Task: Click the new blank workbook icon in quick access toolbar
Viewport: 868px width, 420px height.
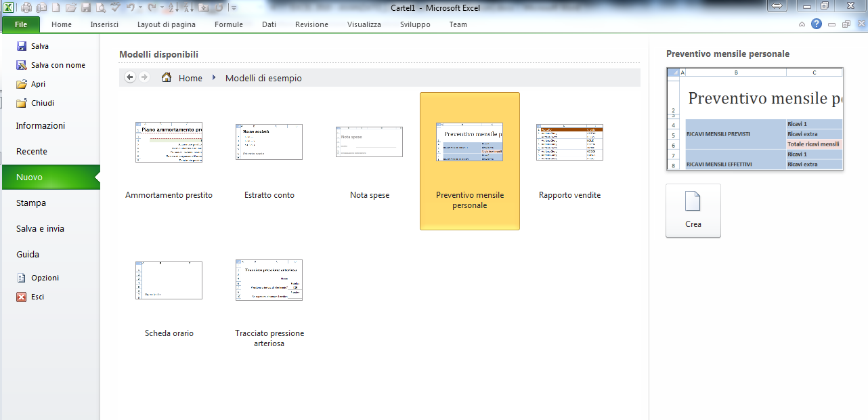Action: click(56, 7)
